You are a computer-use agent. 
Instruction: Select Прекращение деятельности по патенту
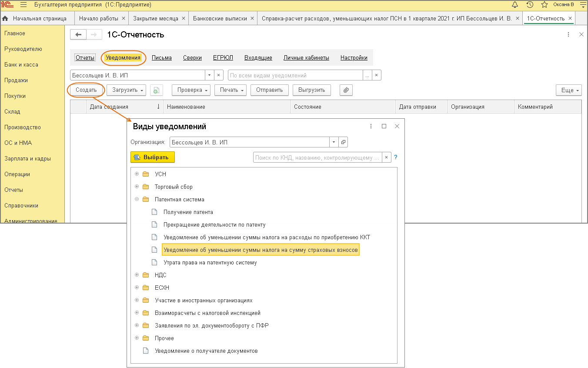214,224
